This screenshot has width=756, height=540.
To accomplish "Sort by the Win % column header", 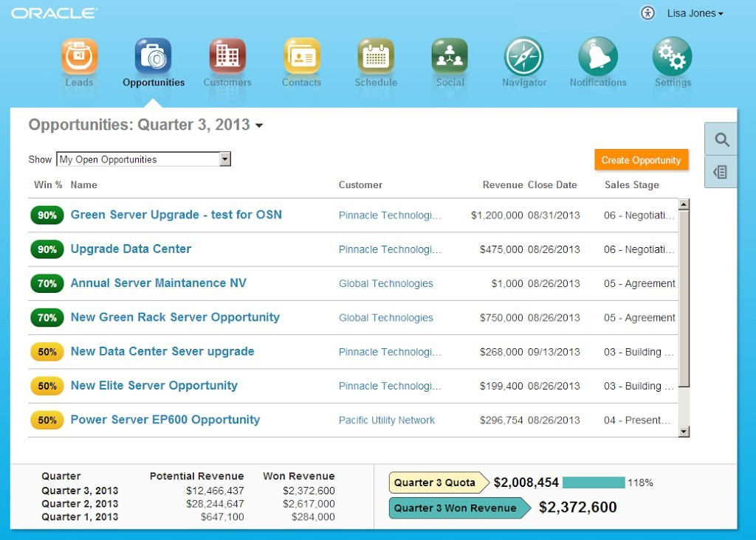I will pos(48,185).
